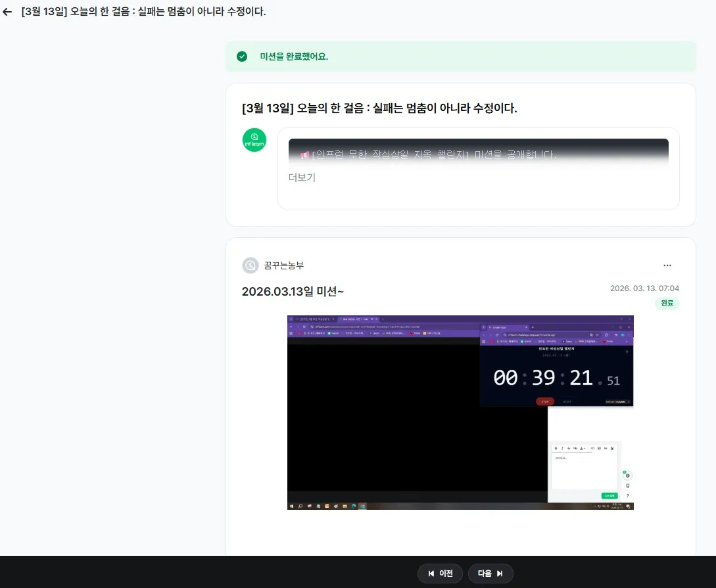716x588 pixels.
Task: Click the green chat widget icon
Action: point(627,475)
